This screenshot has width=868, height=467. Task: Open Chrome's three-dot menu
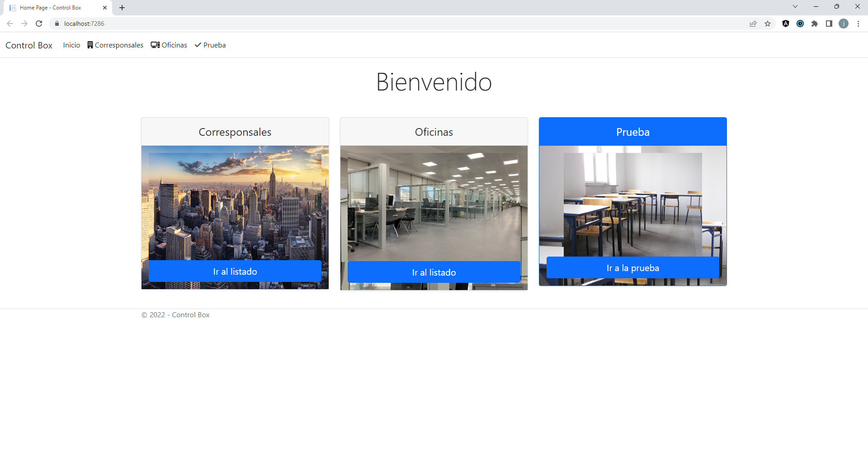[859, 23]
